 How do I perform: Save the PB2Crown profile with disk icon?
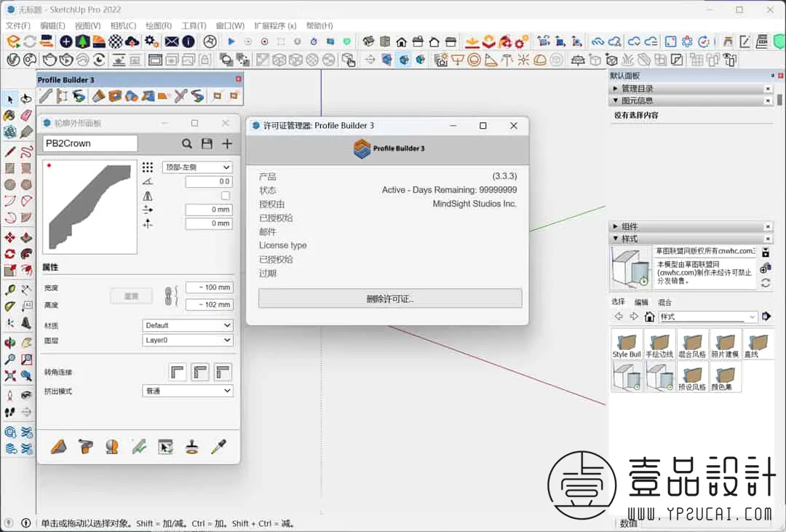click(x=207, y=144)
